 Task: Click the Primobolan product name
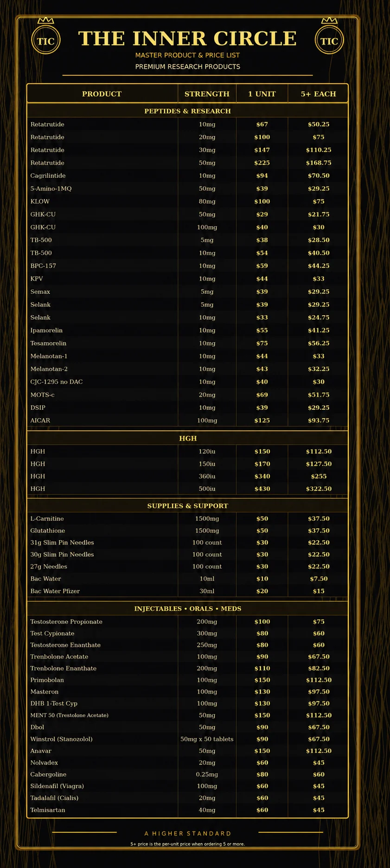47,680
